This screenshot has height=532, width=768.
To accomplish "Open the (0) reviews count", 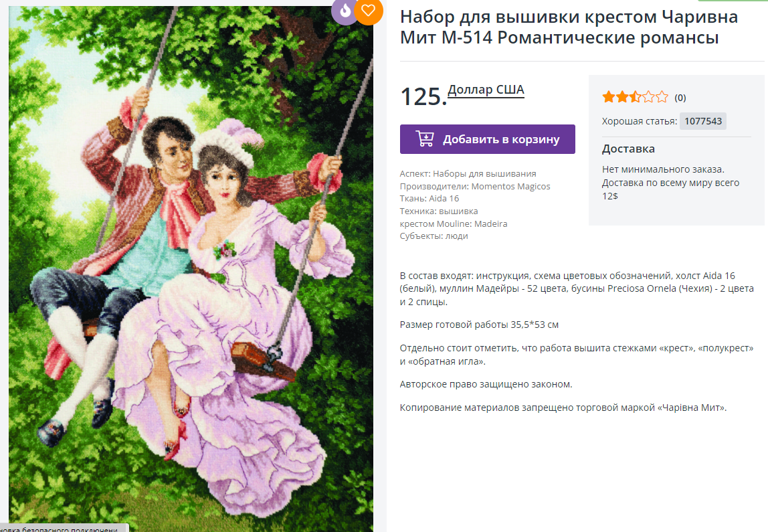I will [680, 98].
